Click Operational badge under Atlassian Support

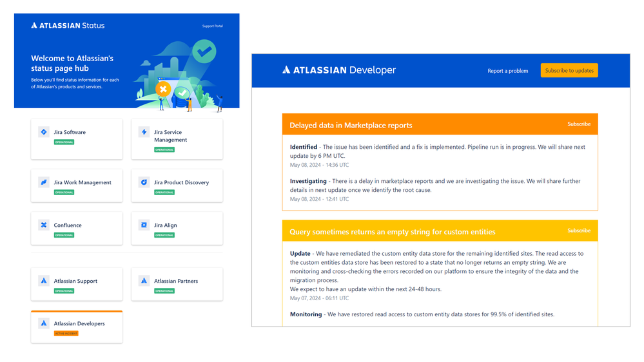64,291
